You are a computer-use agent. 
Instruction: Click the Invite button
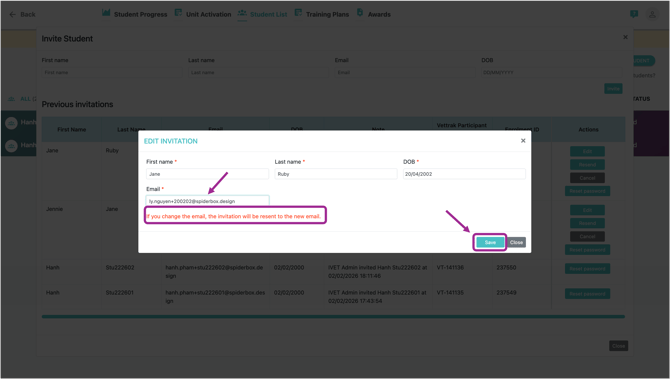click(613, 88)
